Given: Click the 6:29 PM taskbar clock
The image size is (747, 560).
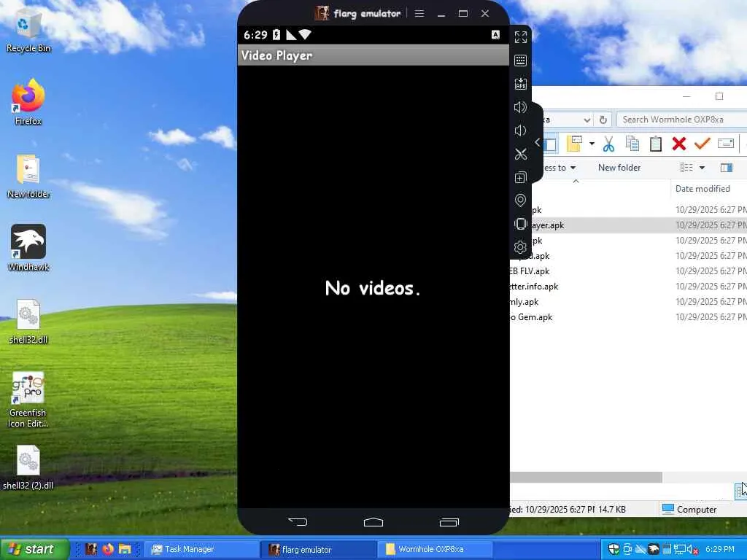Looking at the screenshot, I should (x=720, y=549).
